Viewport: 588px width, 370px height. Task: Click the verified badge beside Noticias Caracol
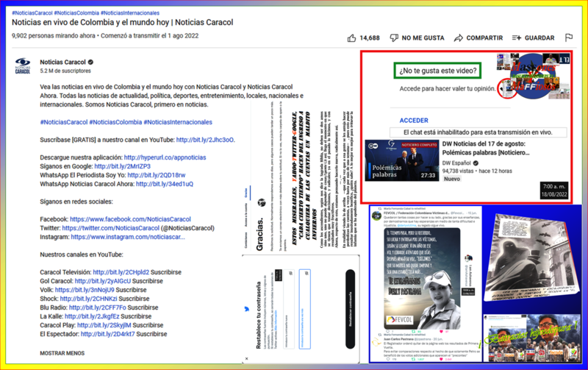(x=90, y=63)
